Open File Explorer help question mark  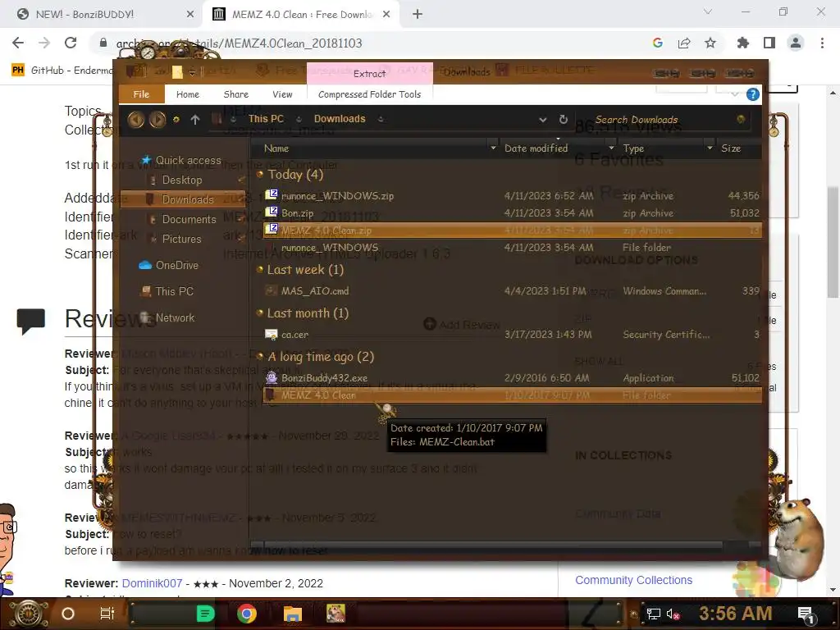point(753,94)
